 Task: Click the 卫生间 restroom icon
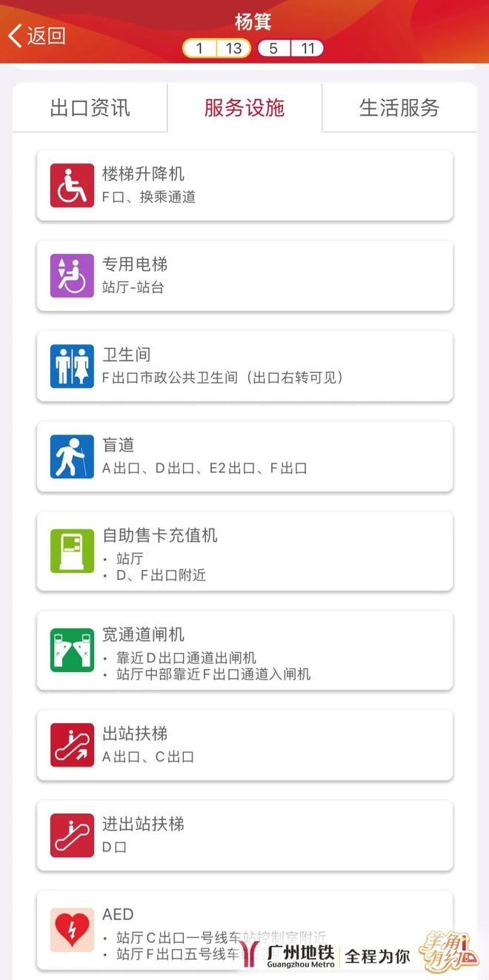point(70,366)
